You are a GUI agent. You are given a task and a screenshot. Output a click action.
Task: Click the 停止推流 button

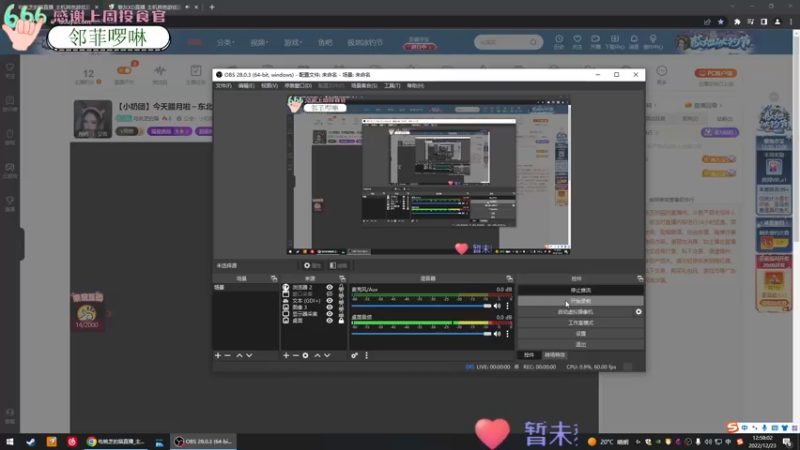[581, 290]
